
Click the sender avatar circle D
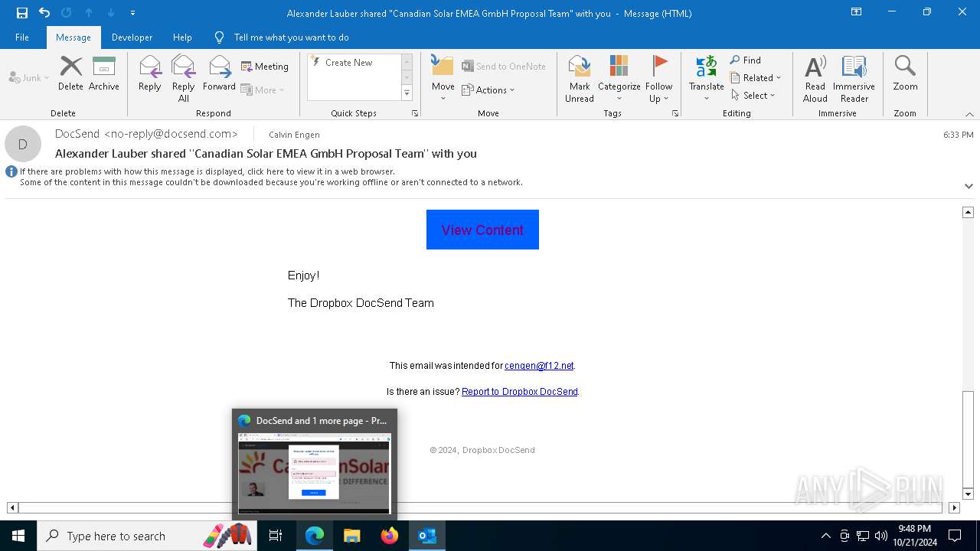[x=23, y=144]
